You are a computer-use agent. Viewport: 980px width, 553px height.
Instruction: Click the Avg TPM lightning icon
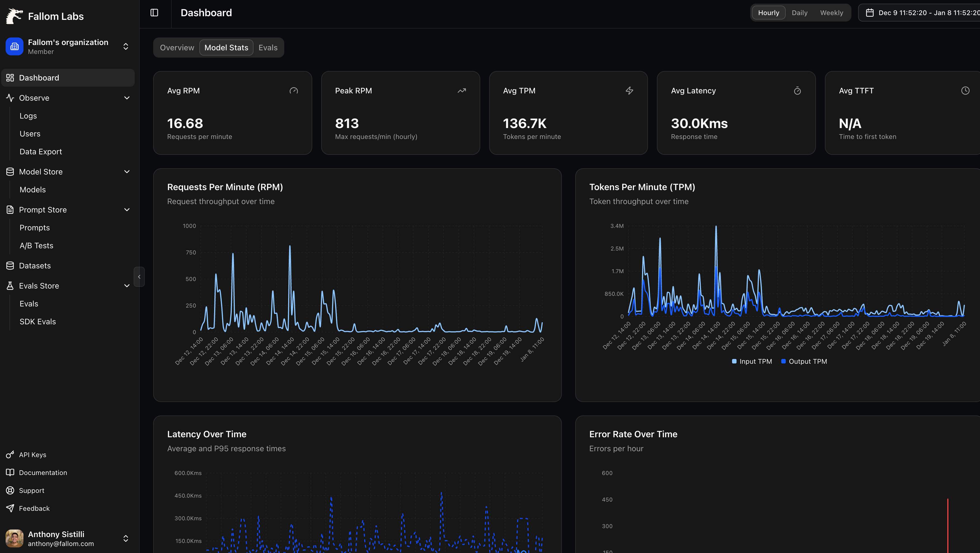(629, 91)
